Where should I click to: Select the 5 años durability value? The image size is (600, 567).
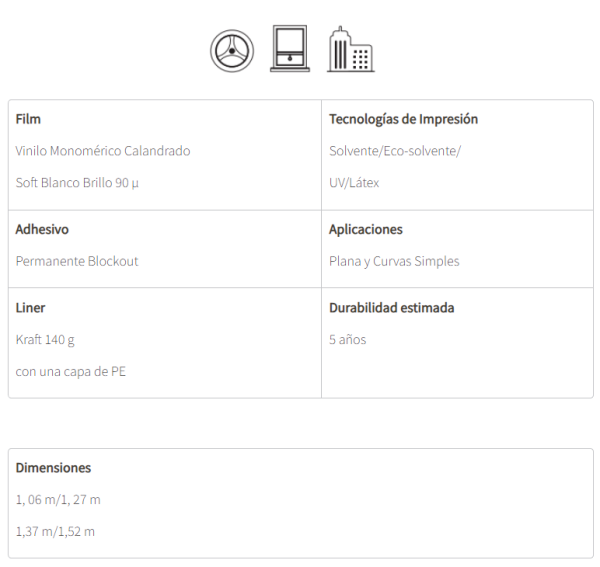[x=348, y=340]
